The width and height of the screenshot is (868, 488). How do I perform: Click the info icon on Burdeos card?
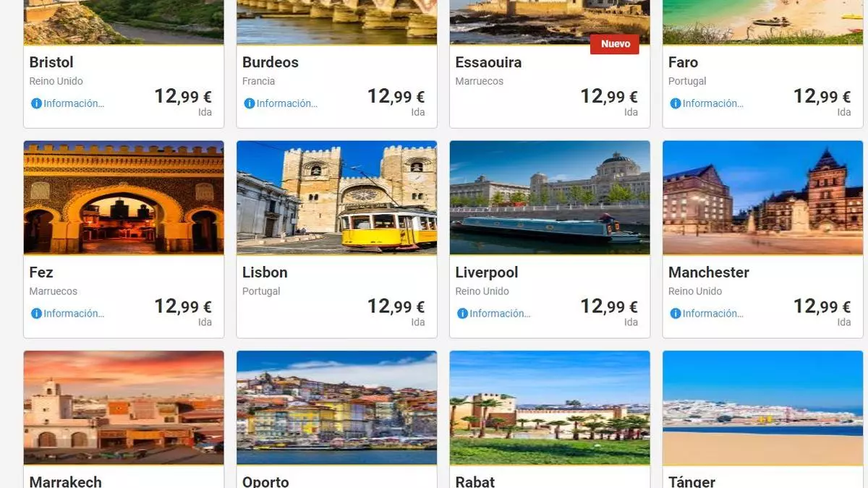click(x=250, y=103)
